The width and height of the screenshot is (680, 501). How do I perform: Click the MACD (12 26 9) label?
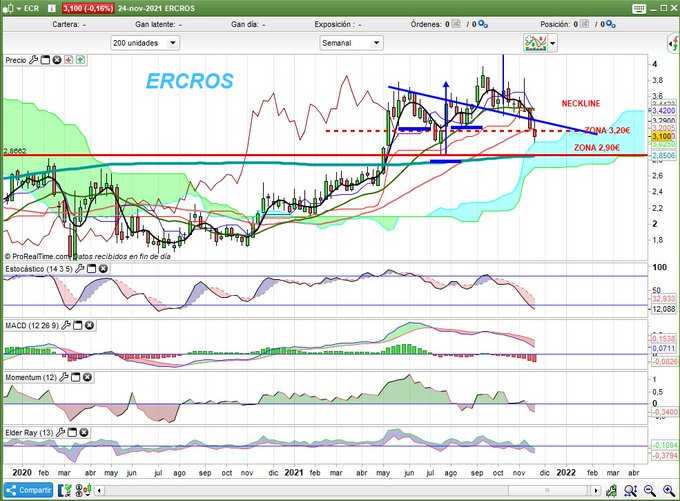(32, 325)
